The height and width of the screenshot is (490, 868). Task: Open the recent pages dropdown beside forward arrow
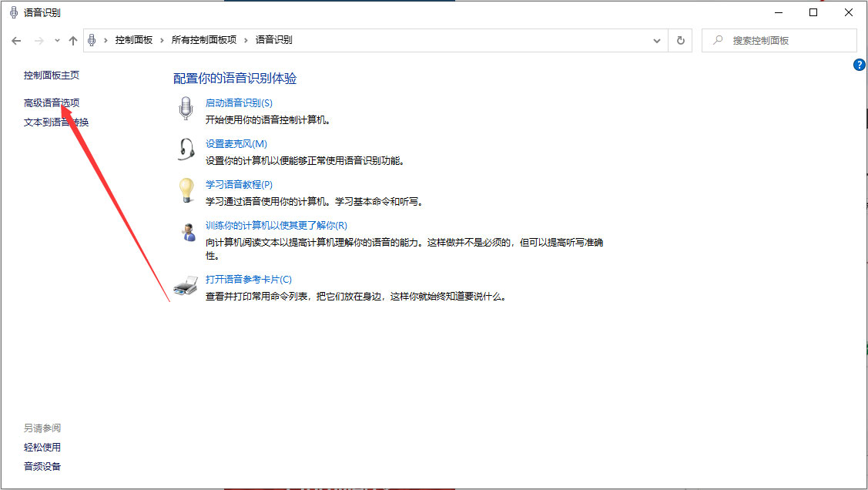(x=57, y=40)
